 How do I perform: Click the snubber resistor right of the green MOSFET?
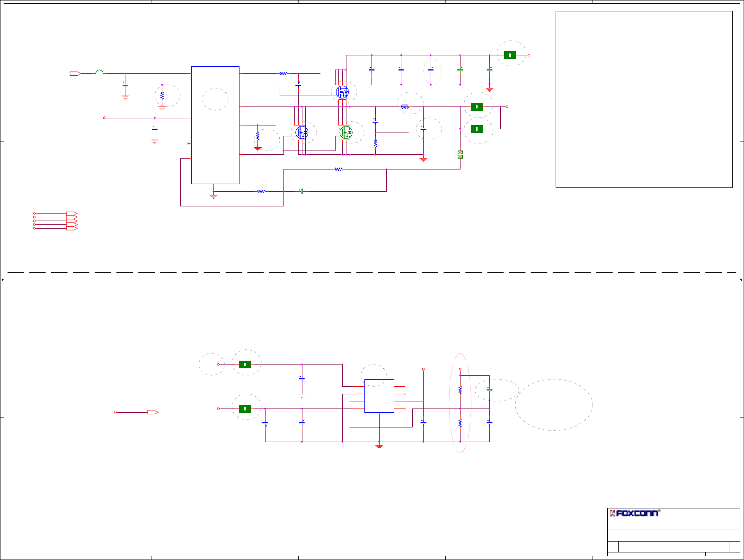pos(375,143)
